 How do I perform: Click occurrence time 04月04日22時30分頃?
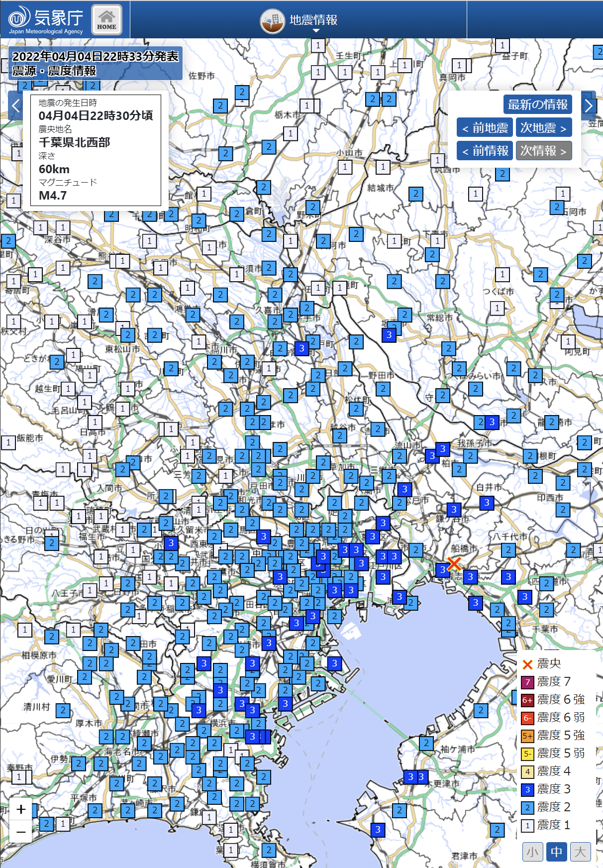click(x=96, y=115)
